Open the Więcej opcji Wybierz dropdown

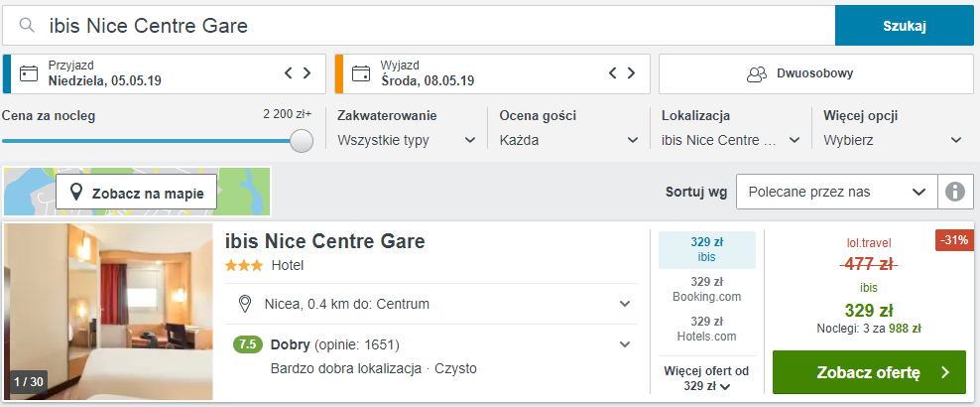[x=893, y=140]
